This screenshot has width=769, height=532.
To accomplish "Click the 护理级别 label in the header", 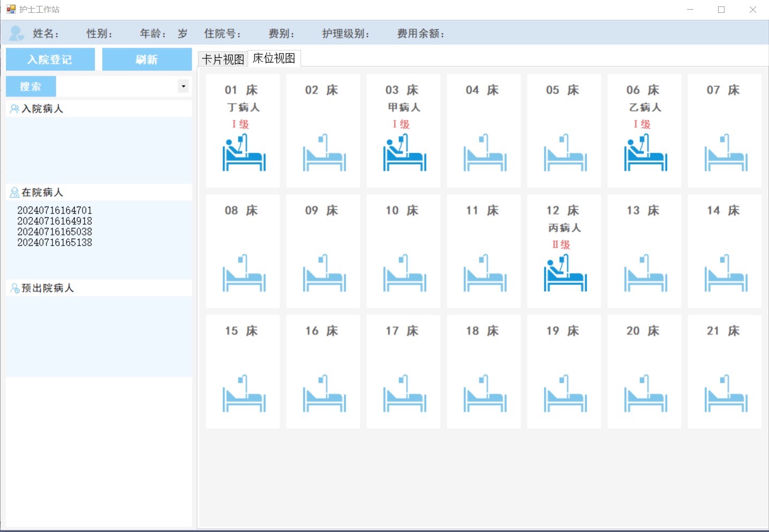I will 345,34.
